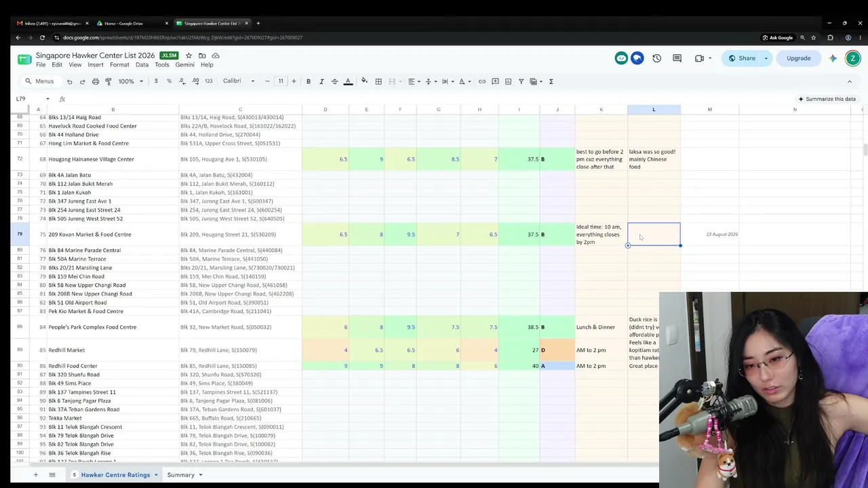Open the 123 more formats menu
868x488 pixels.
[208, 81]
